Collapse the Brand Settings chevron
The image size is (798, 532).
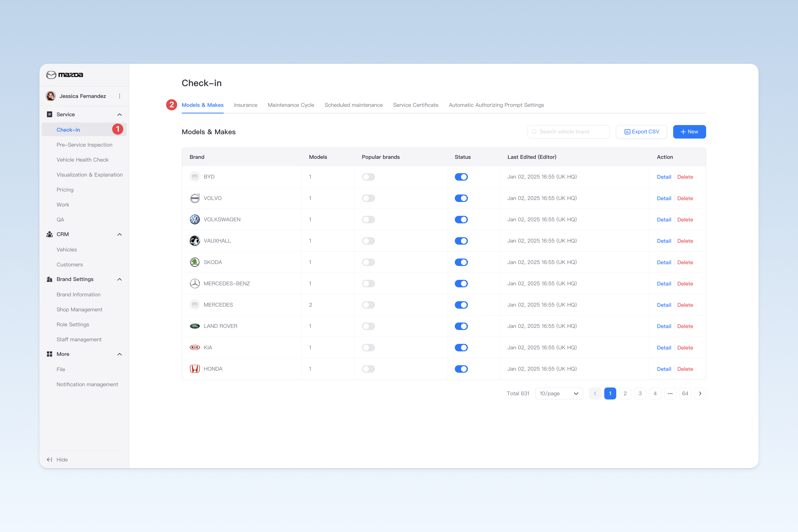[119, 279]
